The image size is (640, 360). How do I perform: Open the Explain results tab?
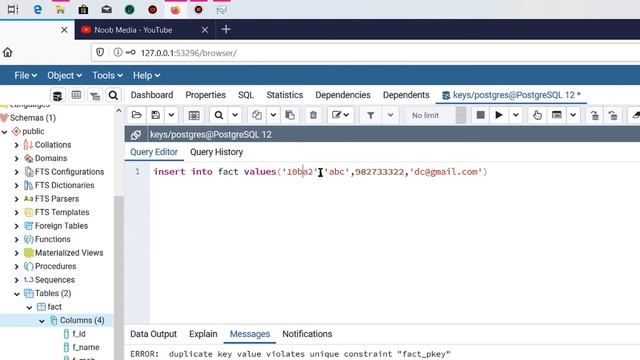tap(203, 334)
